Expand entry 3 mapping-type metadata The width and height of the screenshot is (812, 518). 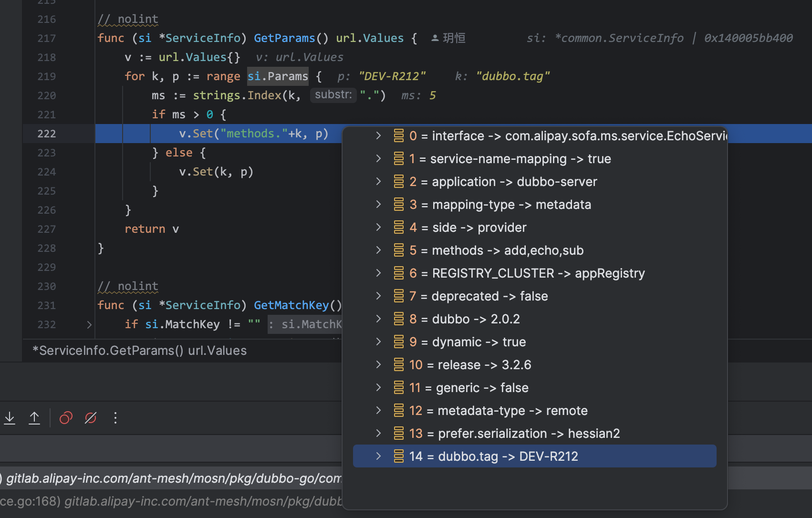(x=378, y=205)
